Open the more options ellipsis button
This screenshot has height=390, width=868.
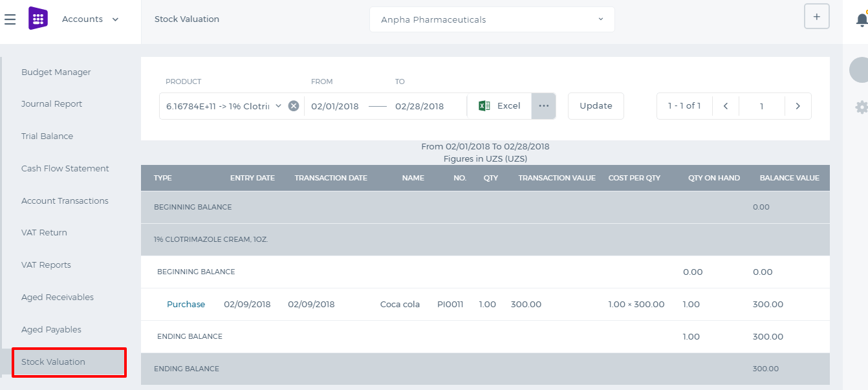tap(543, 106)
